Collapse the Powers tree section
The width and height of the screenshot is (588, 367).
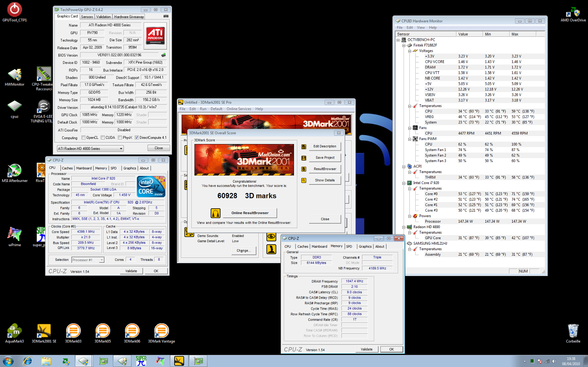[410, 216]
